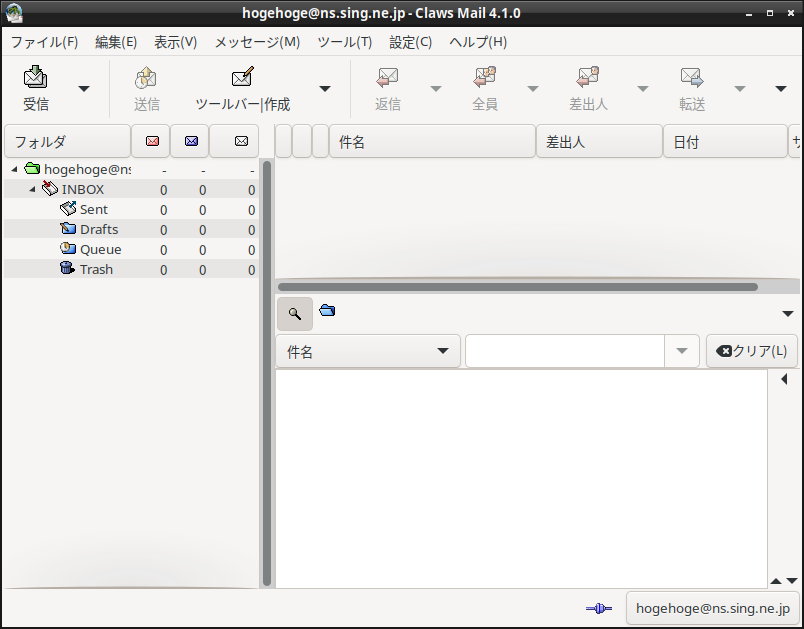Open the 件名 search type combo box
804x629 pixels.
(x=368, y=351)
